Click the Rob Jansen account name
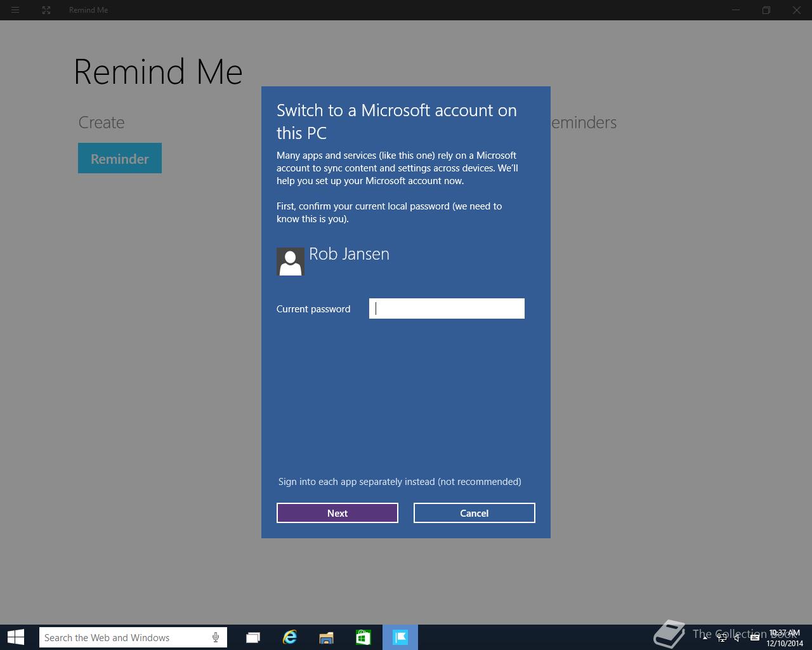 [349, 254]
